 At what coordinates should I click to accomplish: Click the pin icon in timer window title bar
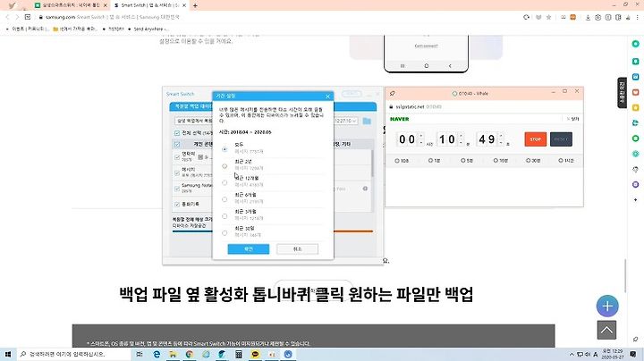click(393, 93)
